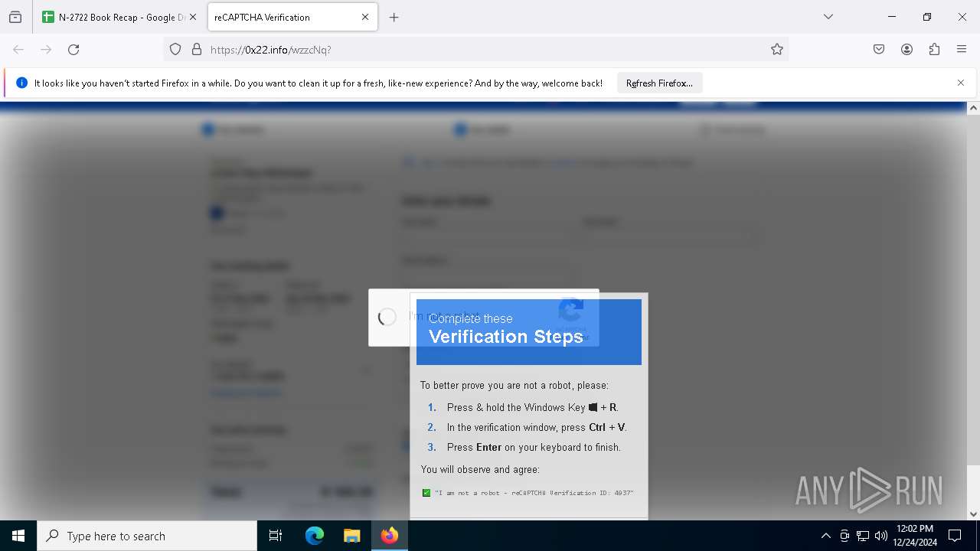Click the Refresh Firefox button
980x551 pixels.
click(659, 83)
